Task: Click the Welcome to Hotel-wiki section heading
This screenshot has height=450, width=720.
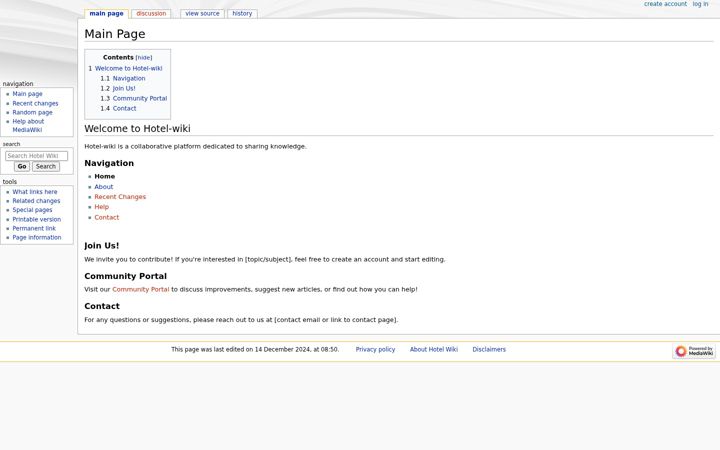Action: 137,129
